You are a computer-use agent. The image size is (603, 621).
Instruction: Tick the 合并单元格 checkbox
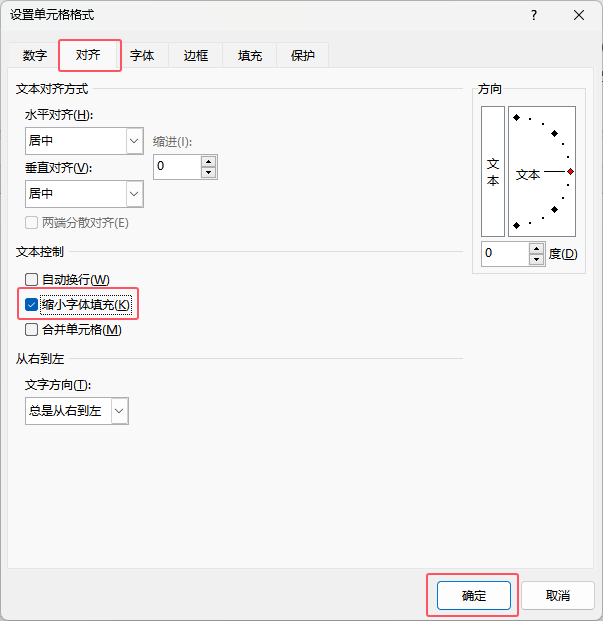tap(31, 329)
